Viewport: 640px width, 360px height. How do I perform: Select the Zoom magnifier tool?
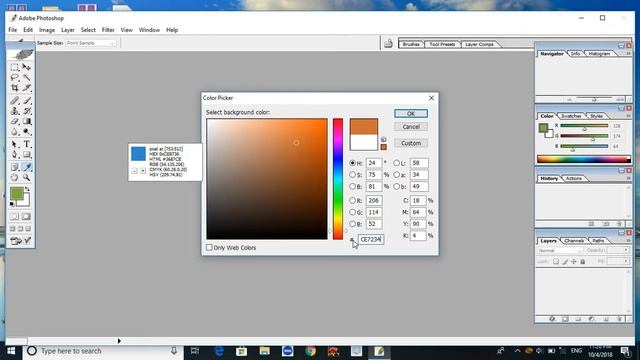pos(27,178)
